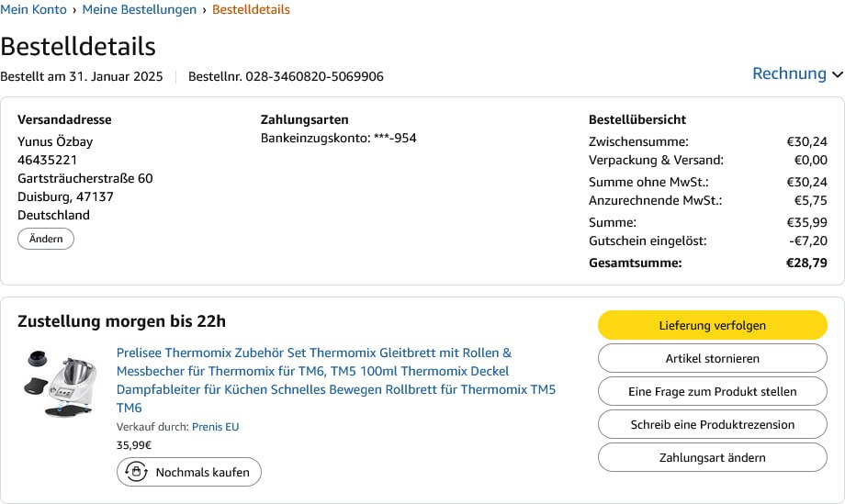Cancel the item via Artikel stornieren
845x504 pixels.
[712, 358]
